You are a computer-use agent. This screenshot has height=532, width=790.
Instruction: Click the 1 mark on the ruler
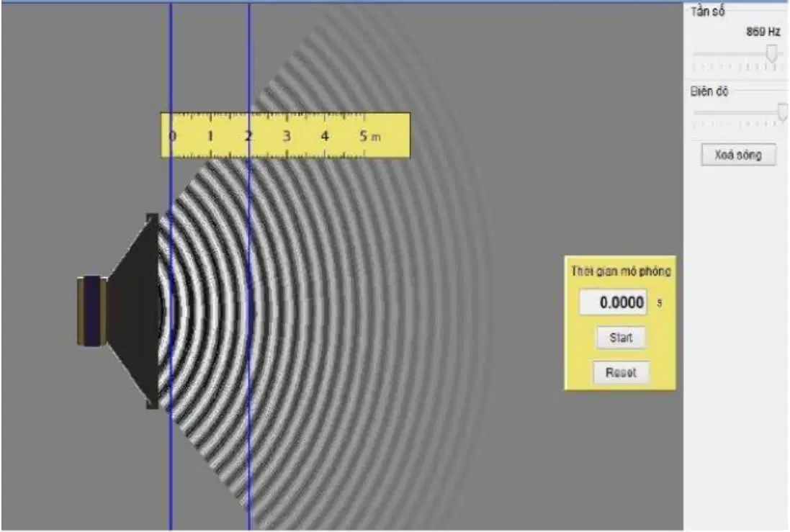210,136
